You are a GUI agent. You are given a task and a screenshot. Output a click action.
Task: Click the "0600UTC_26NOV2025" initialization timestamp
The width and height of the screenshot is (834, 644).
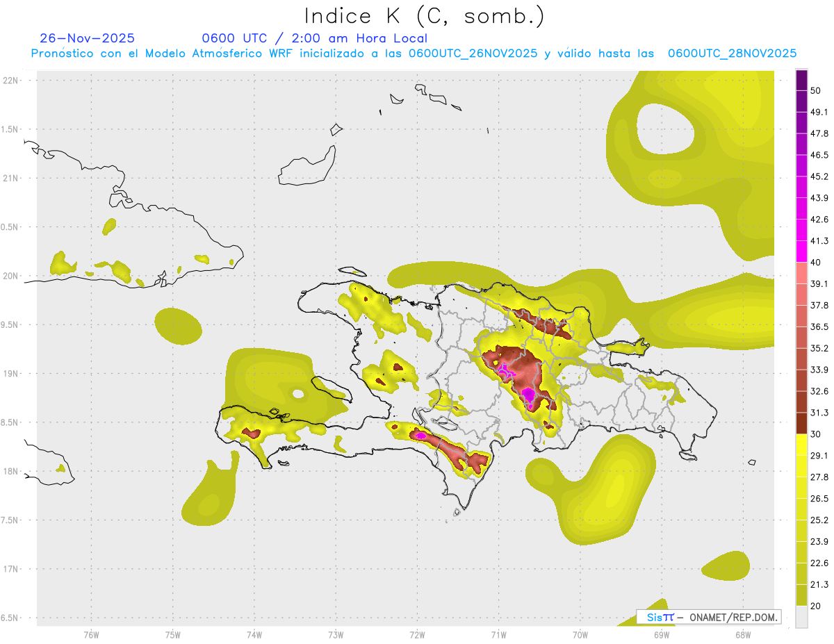click(473, 53)
